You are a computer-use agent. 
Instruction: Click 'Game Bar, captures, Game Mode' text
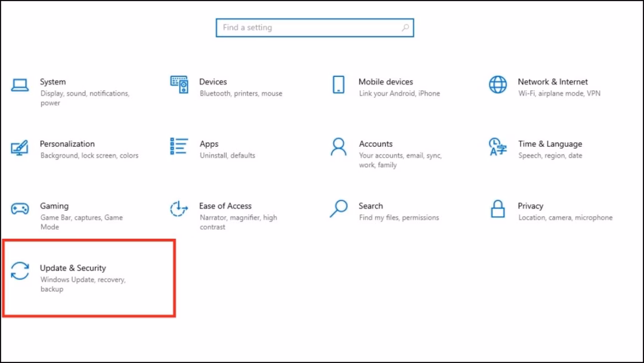(x=81, y=223)
